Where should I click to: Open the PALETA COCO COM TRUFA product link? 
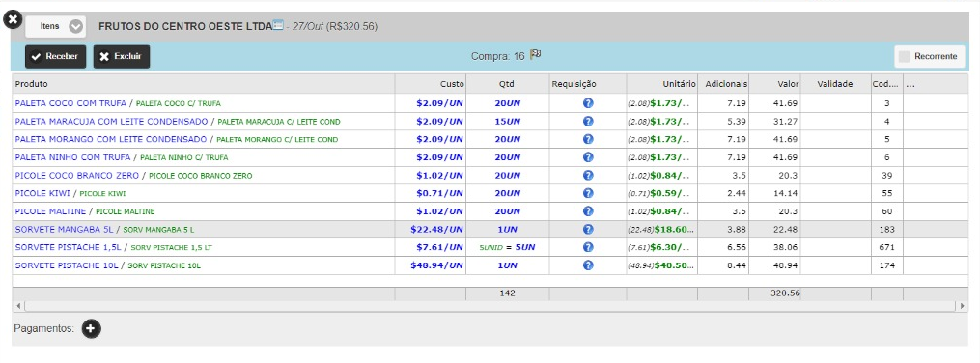pyautogui.click(x=70, y=103)
